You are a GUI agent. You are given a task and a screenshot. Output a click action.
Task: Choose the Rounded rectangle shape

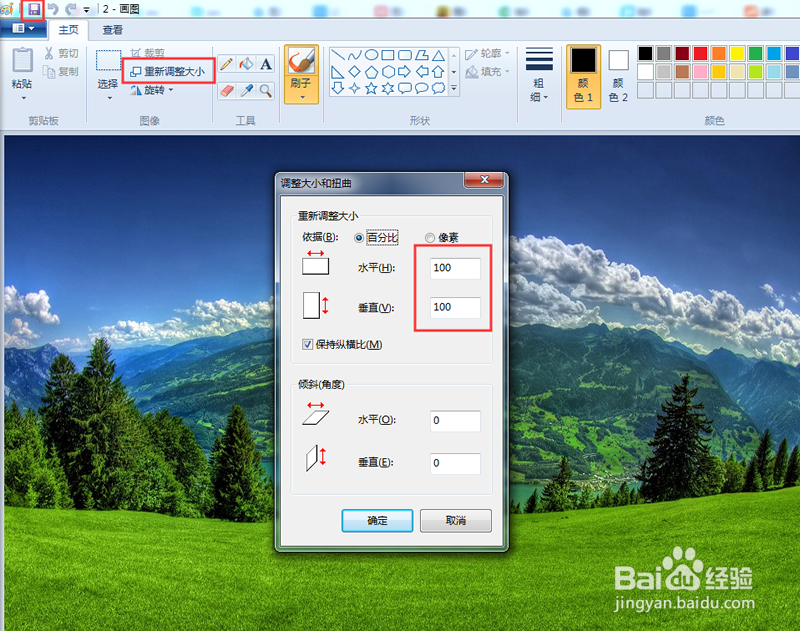[405, 55]
